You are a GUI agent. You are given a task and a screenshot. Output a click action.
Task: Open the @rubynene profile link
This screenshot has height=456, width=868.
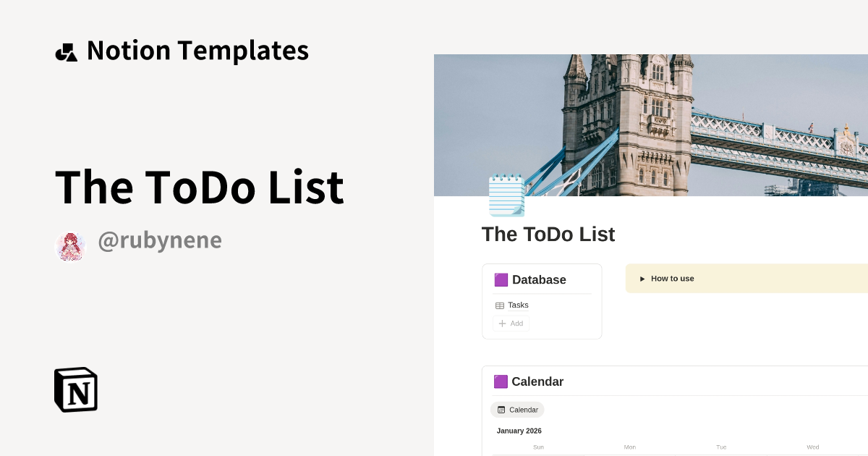[x=160, y=240]
